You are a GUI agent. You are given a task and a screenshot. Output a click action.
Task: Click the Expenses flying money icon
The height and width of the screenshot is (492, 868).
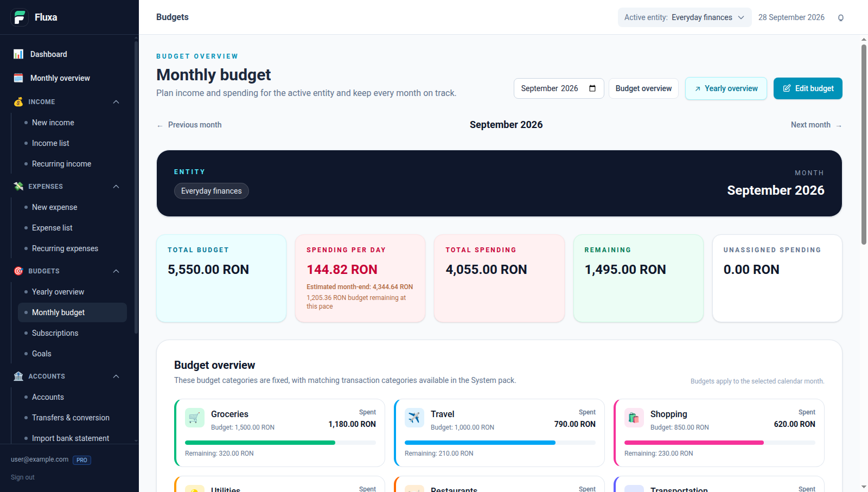pyautogui.click(x=18, y=187)
